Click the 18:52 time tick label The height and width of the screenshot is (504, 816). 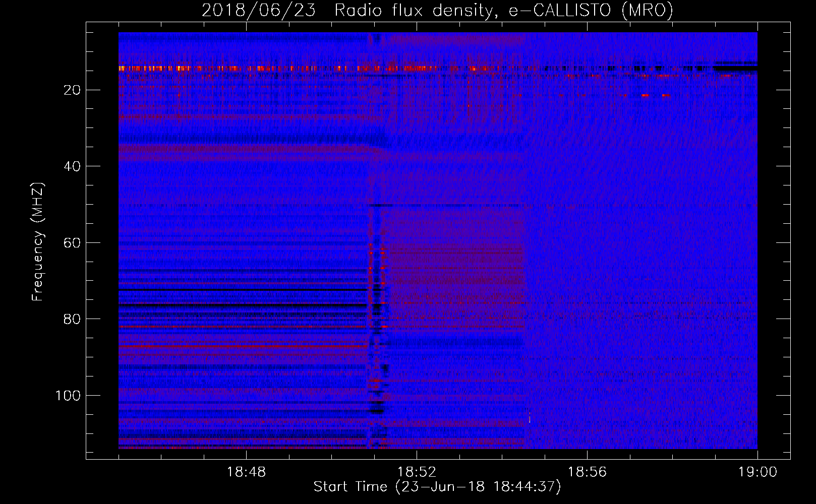pos(417,472)
